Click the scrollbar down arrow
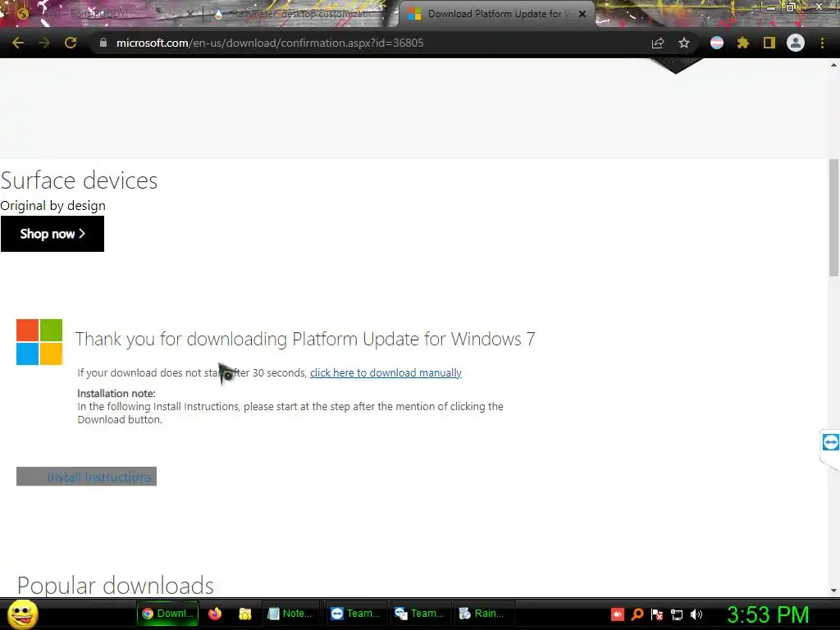The width and height of the screenshot is (840, 630). pos(833,591)
